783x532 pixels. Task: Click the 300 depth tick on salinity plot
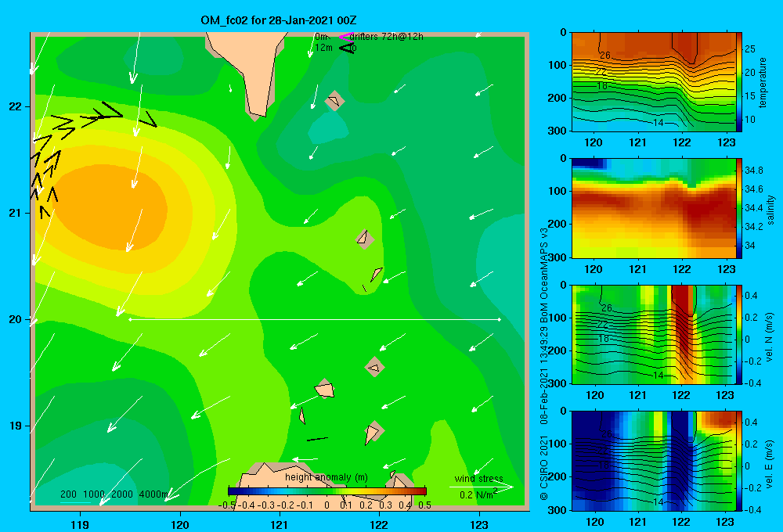(557, 257)
